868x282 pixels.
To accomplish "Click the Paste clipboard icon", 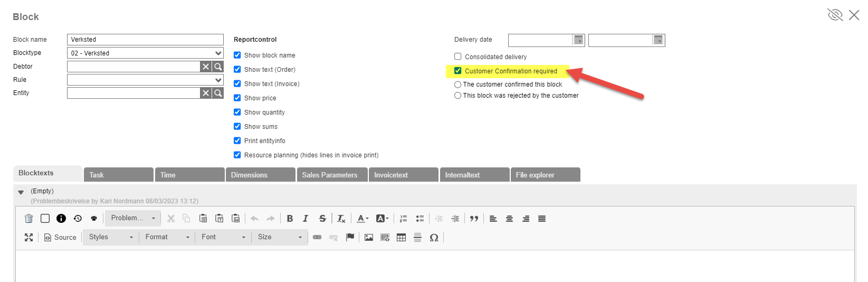I will [x=203, y=219].
